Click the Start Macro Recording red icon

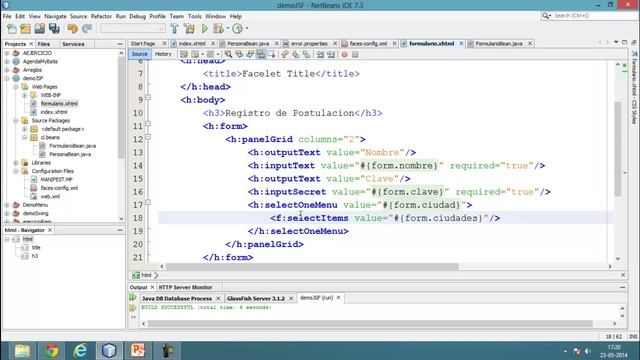pyautogui.click(x=344, y=54)
